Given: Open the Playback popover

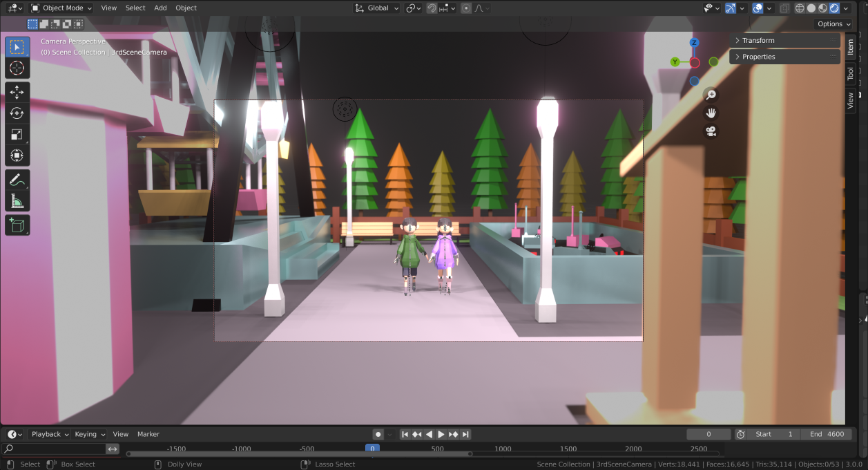Looking at the screenshot, I should pyautogui.click(x=50, y=434).
